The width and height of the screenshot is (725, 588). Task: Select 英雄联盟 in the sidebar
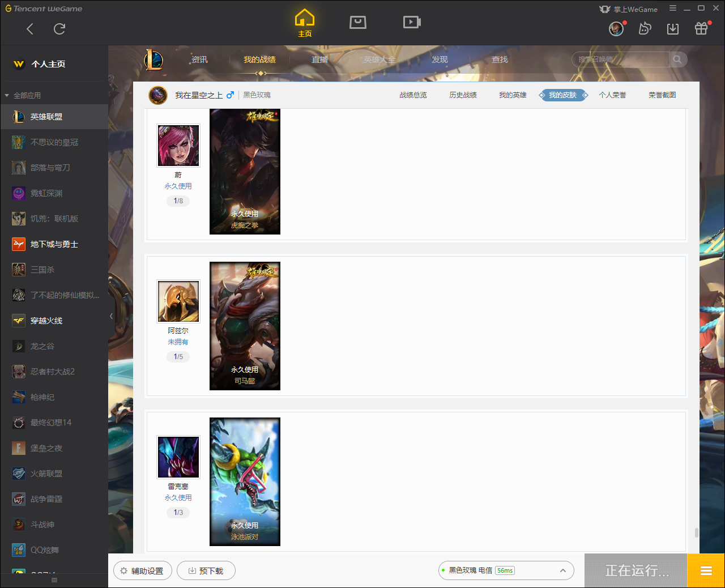point(54,117)
